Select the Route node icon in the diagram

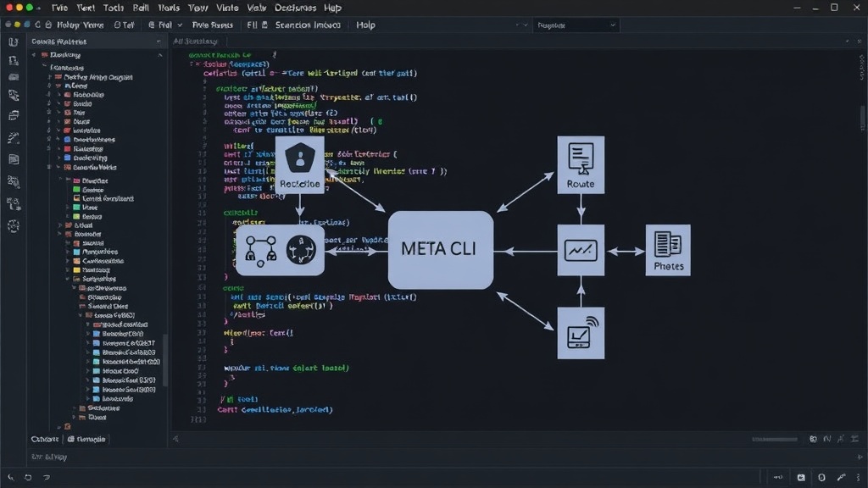pos(581,165)
